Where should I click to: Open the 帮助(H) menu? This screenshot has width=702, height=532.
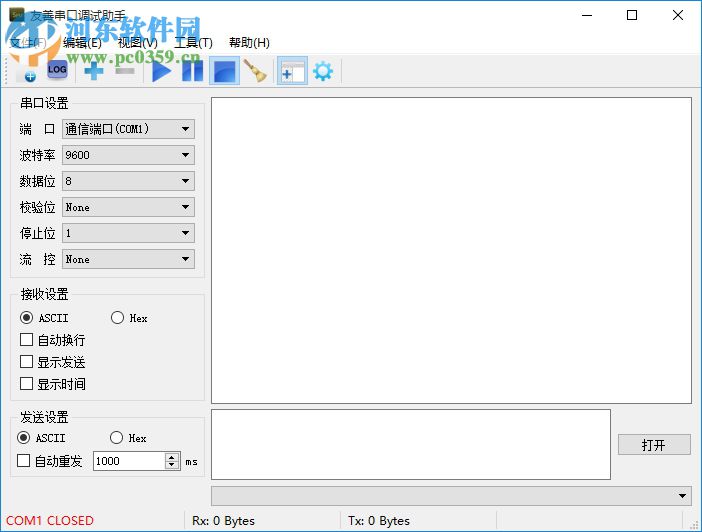pos(249,43)
